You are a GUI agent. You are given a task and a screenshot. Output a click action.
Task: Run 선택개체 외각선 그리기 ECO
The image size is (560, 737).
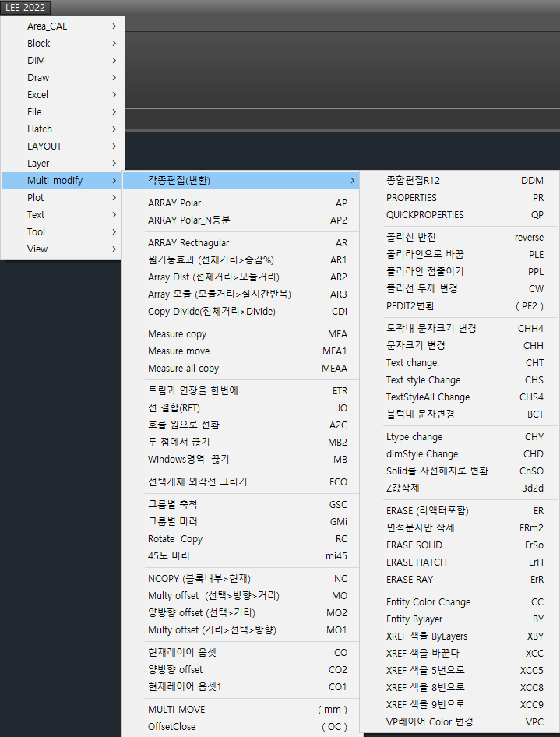pos(241,482)
